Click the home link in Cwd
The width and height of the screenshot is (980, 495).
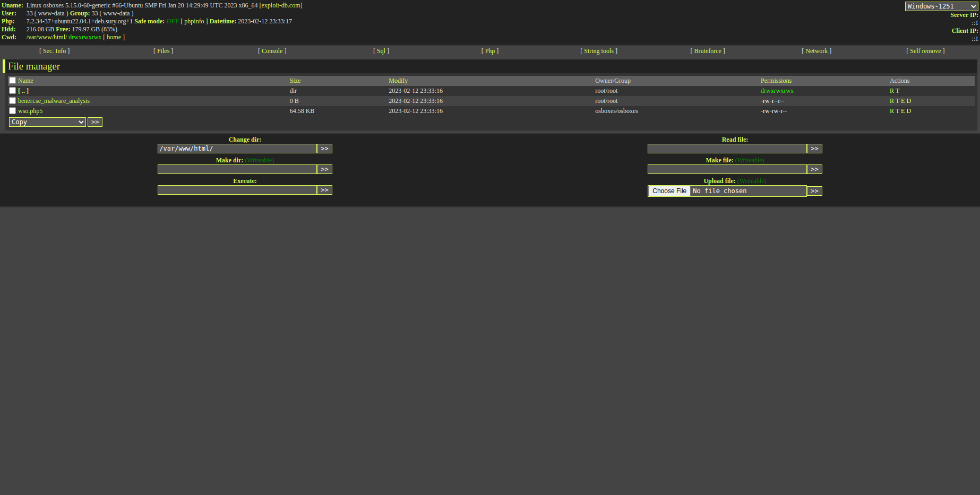114,37
